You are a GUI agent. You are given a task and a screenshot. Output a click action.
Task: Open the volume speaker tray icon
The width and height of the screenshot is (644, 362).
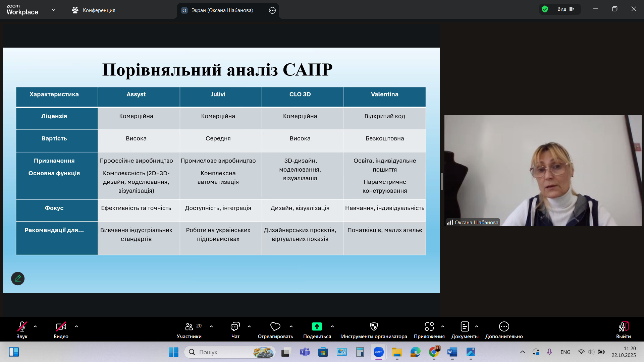point(591,352)
